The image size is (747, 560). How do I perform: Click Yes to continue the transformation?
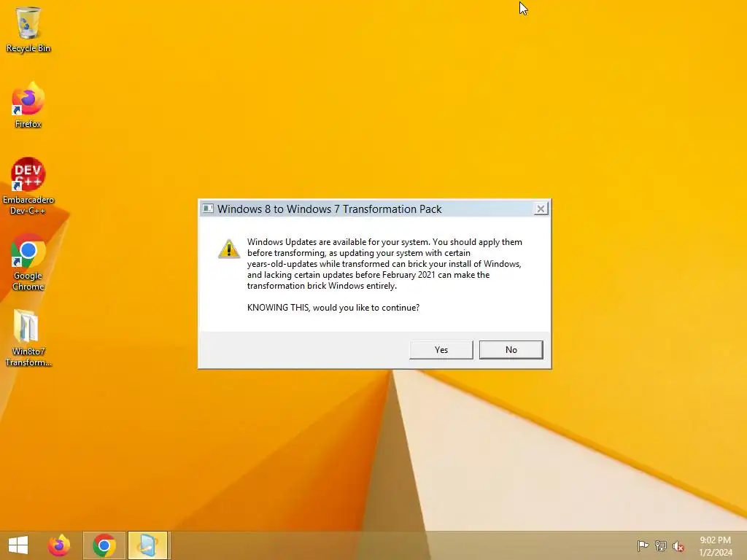coord(441,349)
